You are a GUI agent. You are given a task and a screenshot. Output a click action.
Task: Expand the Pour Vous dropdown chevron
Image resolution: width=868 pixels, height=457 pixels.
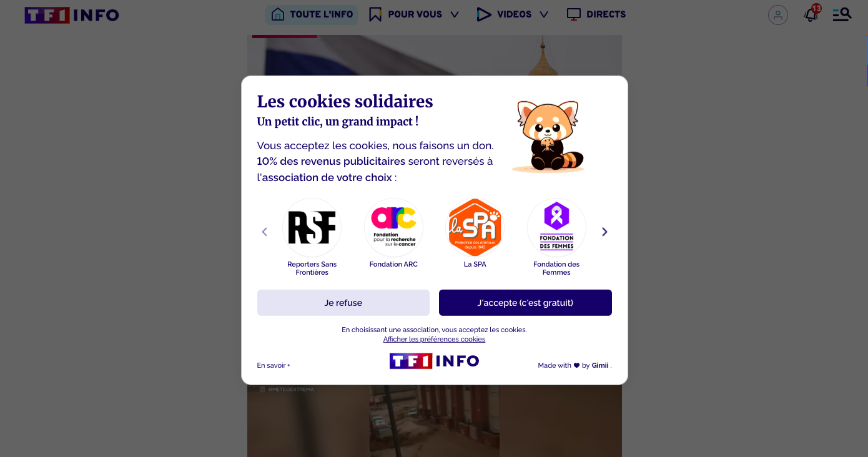455,14
